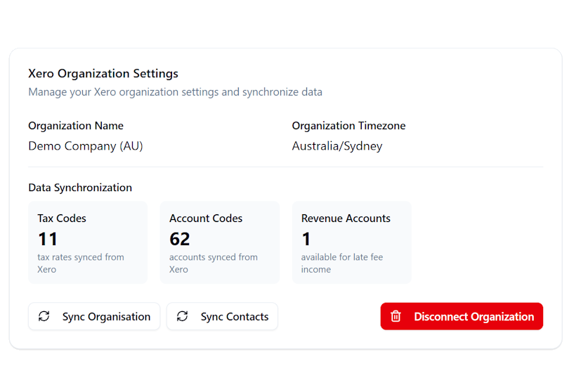Screen dimensions: 569x392
Task: Select the Account Codes card
Action: [220, 242]
